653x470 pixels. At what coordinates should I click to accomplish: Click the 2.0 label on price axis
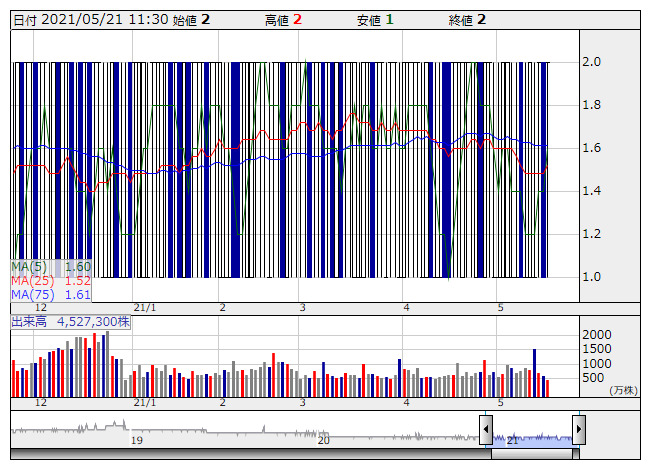coord(592,62)
